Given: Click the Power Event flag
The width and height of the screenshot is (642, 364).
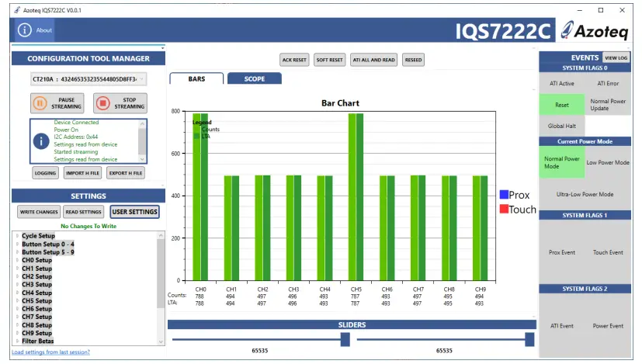Looking at the screenshot, I should click(x=608, y=326).
